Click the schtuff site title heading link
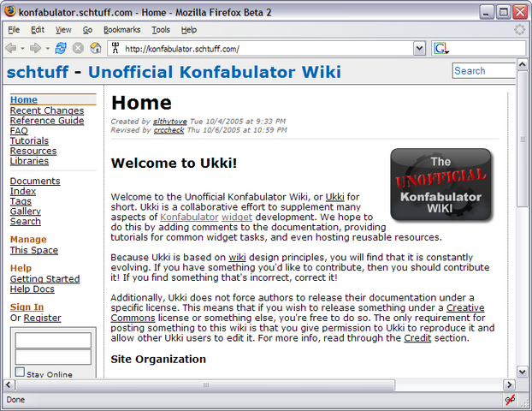Screen dimensions: 532x411 tap(38, 72)
